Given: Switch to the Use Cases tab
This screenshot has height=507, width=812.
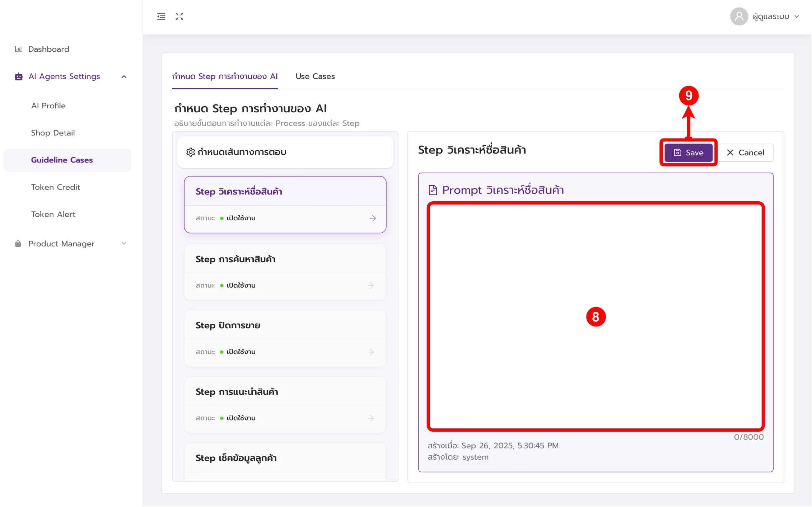Looking at the screenshot, I should [315, 76].
